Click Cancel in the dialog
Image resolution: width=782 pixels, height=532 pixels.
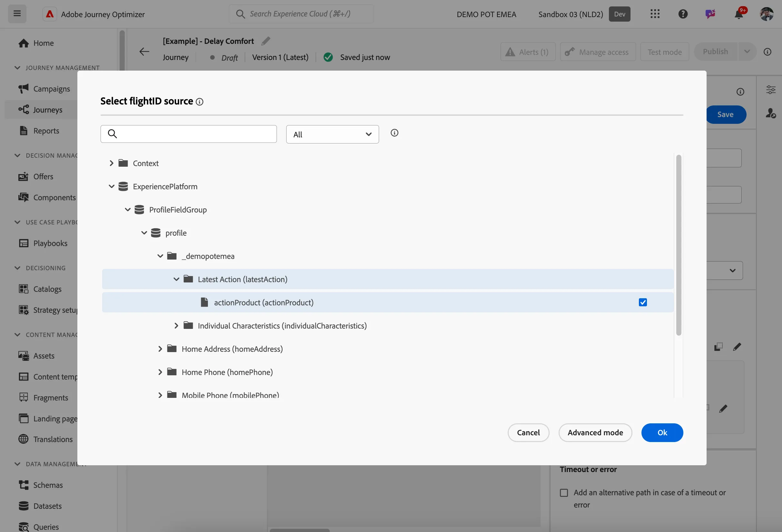point(528,432)
